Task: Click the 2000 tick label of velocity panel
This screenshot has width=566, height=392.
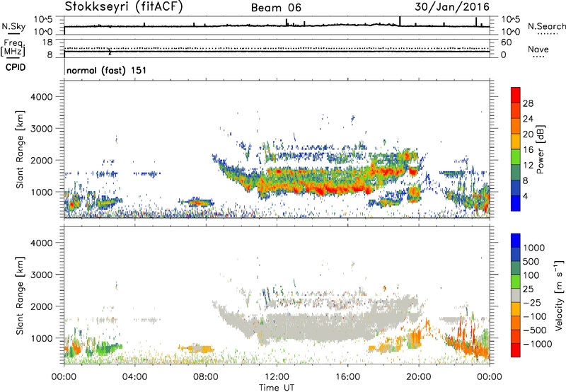Action: pyautogui.click(x=42, y=306)
